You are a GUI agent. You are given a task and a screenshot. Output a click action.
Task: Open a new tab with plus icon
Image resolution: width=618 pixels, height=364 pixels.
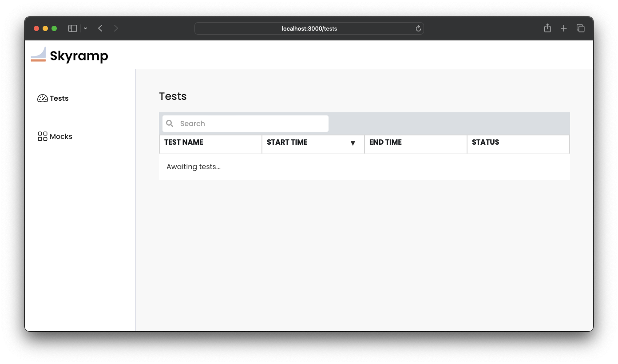pyautogui.click(x=563, y=28)
